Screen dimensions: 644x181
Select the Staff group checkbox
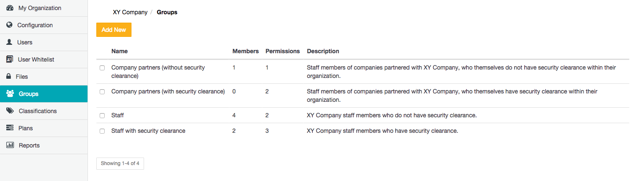coord(102,116)
